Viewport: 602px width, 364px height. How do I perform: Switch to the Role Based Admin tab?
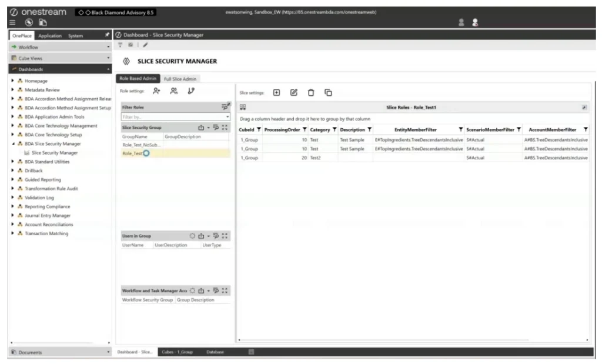138,78
